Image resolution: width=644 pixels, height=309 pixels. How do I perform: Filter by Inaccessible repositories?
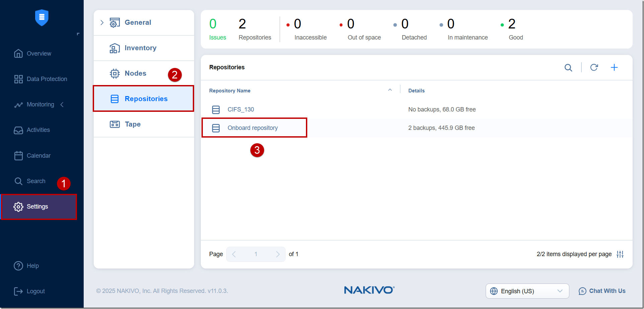coord(307,29)
